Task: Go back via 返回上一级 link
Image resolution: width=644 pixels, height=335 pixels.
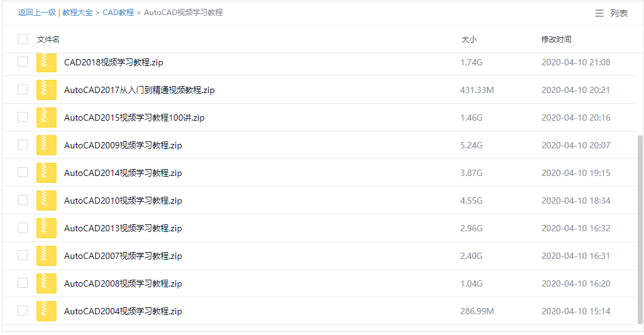Action: click(x=37, y=13)
